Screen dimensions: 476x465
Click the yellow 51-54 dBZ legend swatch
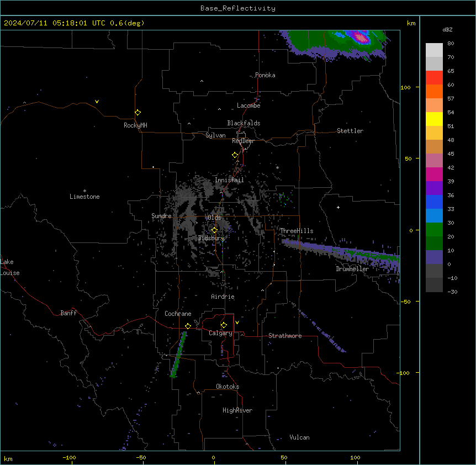[x=434, y=119]
